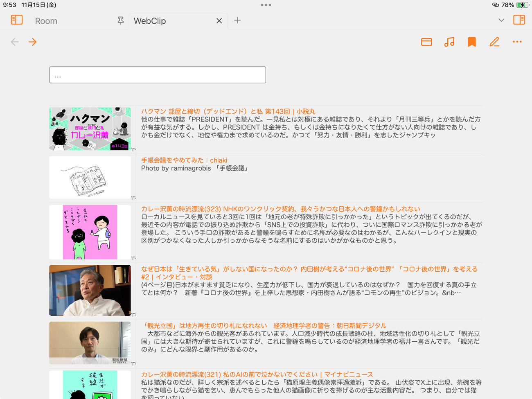Open the multitasking three-dot control

266,5
